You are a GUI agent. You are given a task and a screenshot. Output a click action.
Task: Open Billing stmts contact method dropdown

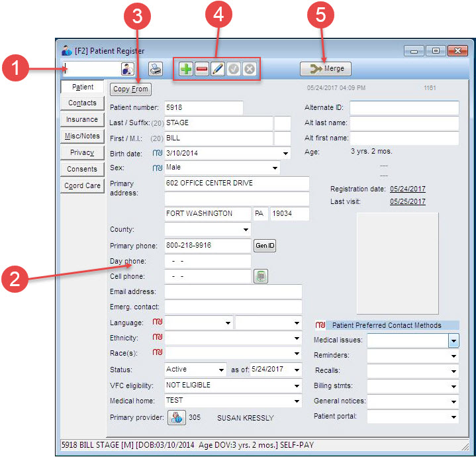(453, 387)
